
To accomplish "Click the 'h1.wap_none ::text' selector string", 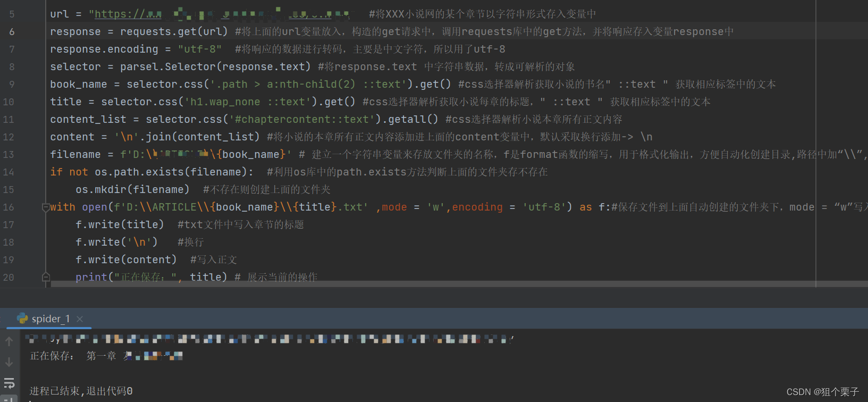I will (248, 102).
